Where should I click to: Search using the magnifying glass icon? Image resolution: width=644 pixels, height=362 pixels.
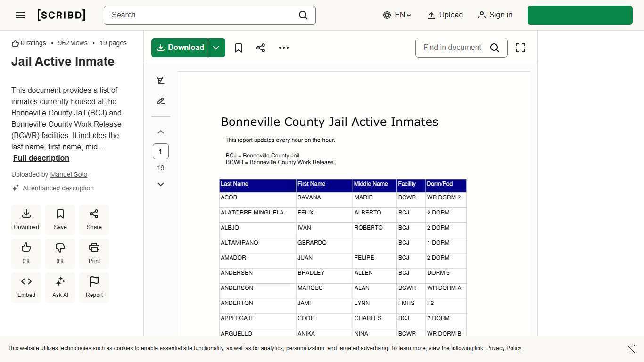click(x=303, y=15)
